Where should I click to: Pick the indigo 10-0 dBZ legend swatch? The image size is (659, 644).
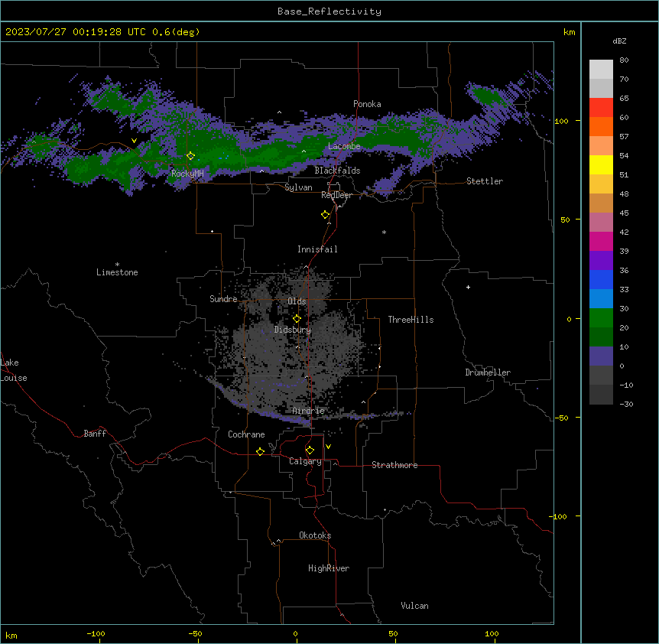[601, 356]
